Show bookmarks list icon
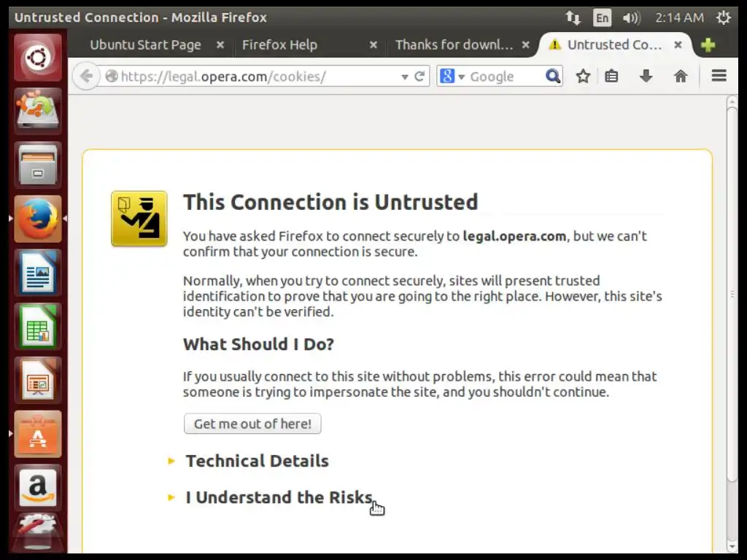Viewport: 747px width, 560px height. coord(611,76)
